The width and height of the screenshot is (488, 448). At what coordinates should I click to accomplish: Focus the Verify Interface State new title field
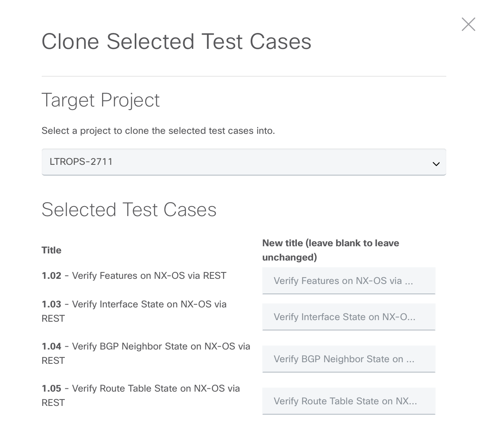pyautogui.click(x=349, y=317)
